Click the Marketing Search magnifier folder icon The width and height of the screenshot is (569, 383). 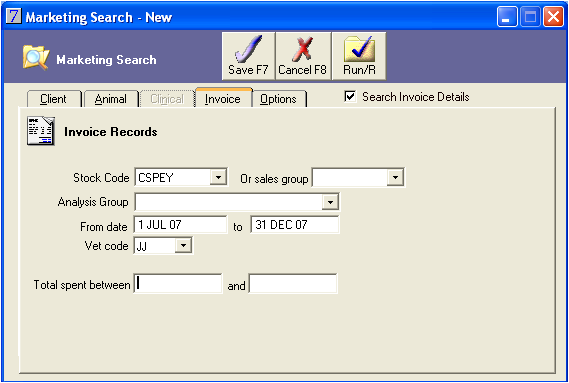pyautogui.click(x=36, y=57)
